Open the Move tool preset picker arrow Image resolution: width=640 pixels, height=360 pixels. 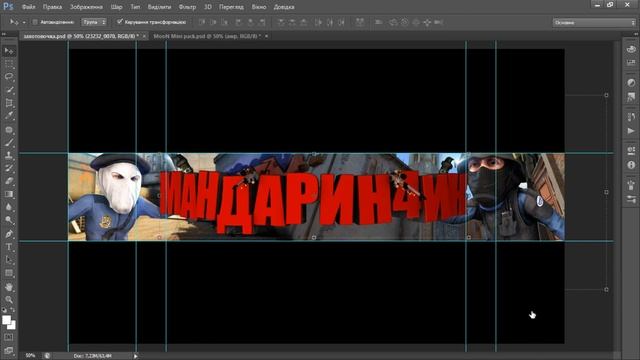click(x=24, y=22)
